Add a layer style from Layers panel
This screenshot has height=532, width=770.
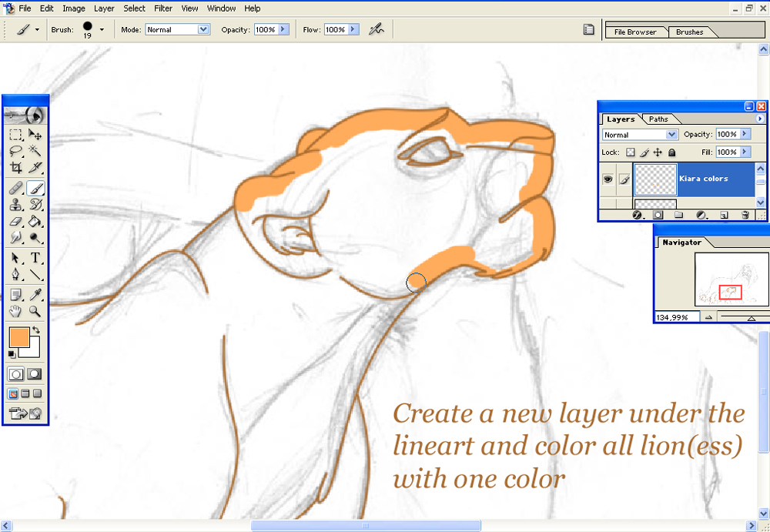tap(638, 215)
